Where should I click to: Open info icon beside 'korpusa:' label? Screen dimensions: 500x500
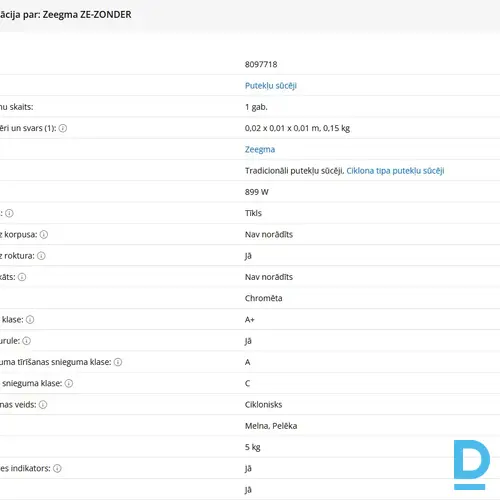[x=44, y=235]
